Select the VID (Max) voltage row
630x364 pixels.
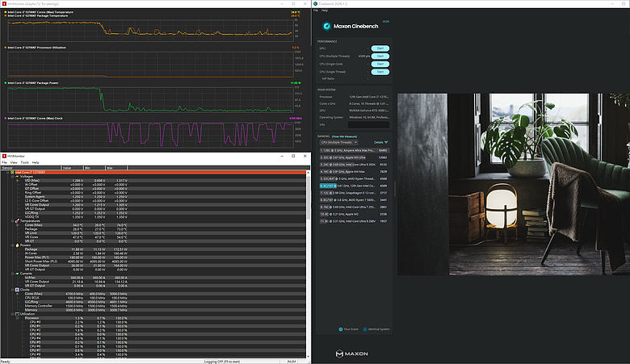point(158,181)
